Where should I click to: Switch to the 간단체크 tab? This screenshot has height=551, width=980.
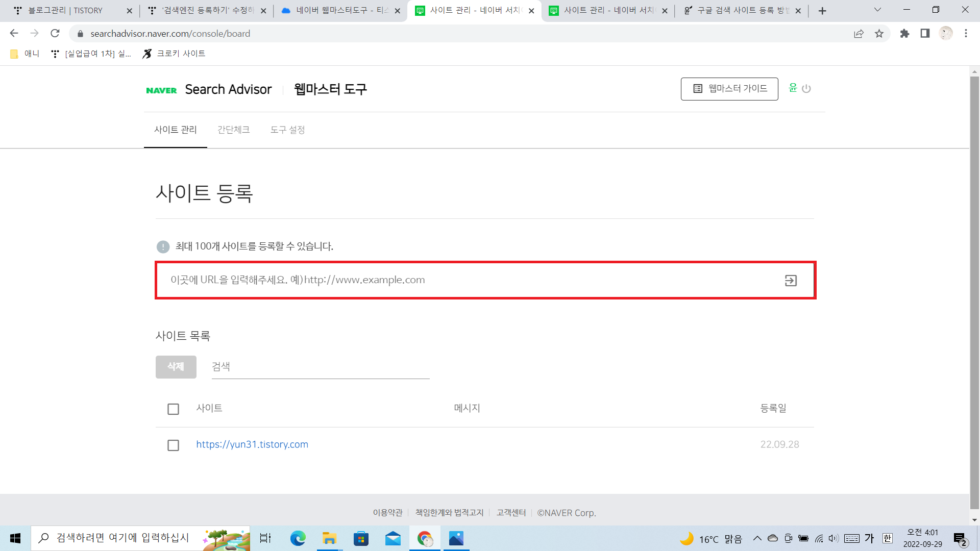pos(233,130)
